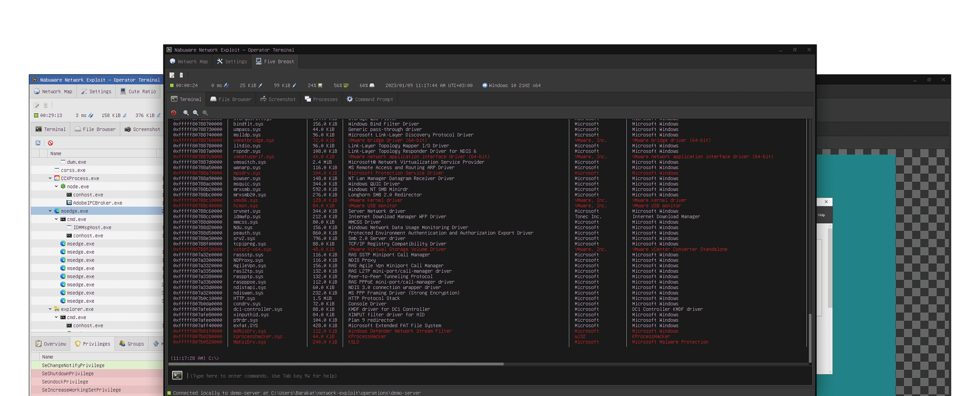Collapse cmd.exe under msedge.exe

tap(57, 219)
